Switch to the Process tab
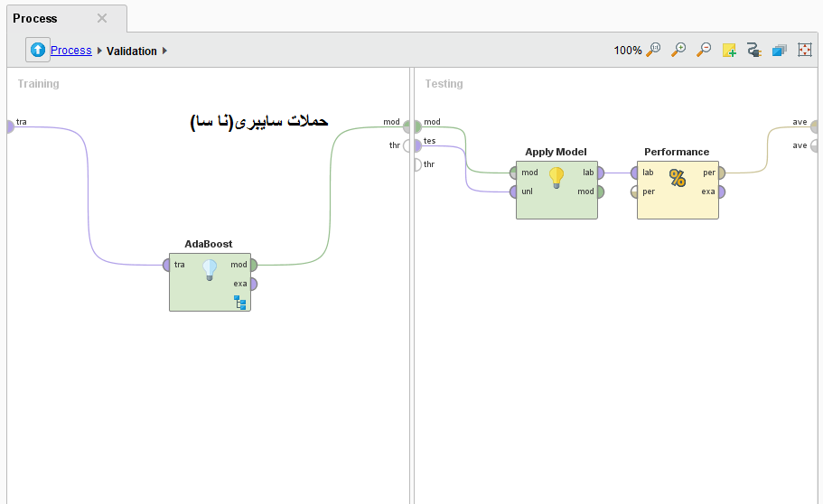Image resolution: width=823 pixels, height=504 pixels. [35, 18]
